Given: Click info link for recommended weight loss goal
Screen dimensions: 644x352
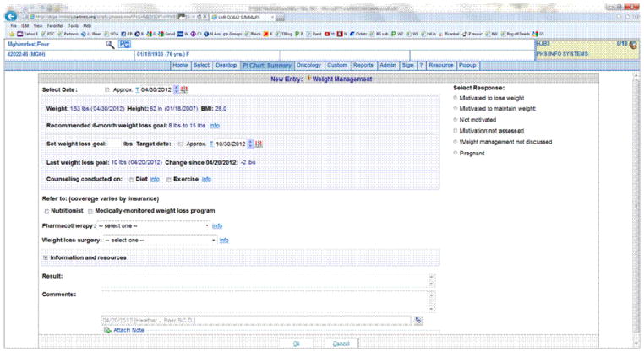Looking at the screenshot, I should [215, 126].
